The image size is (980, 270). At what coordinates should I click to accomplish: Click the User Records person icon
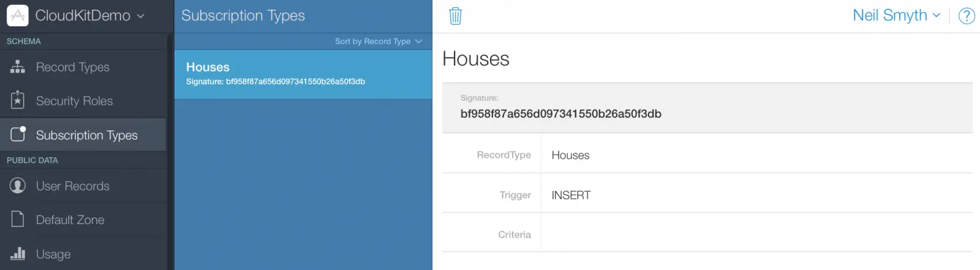coord(18,186)
